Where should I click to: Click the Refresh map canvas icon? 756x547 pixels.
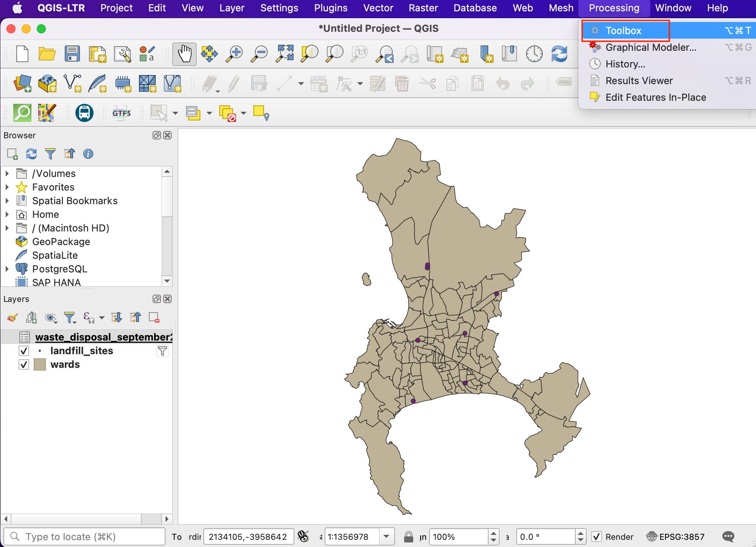pos(559,54)
